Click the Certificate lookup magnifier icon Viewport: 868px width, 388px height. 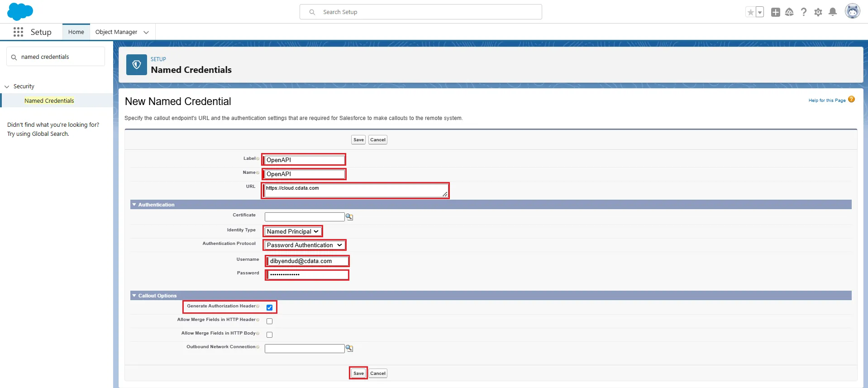point(349,217)
